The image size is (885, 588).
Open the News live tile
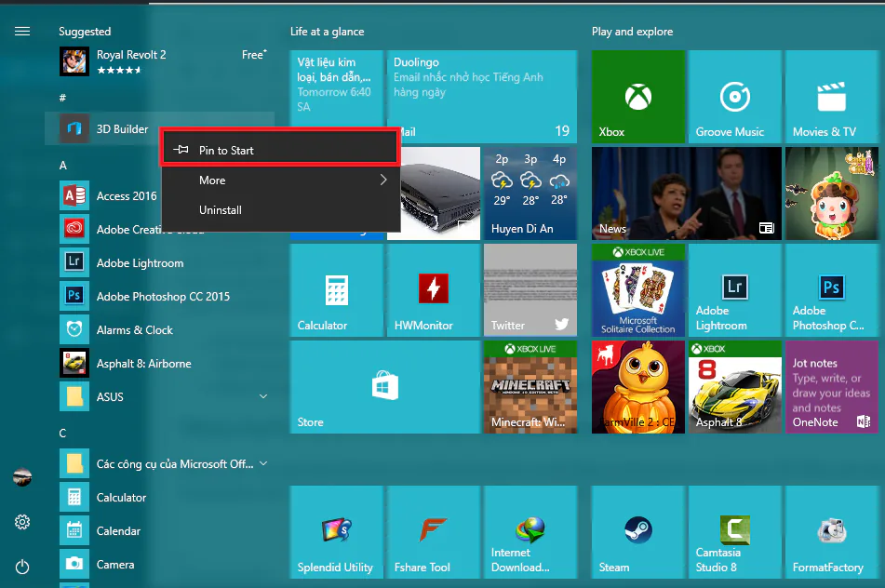[687, 194]
